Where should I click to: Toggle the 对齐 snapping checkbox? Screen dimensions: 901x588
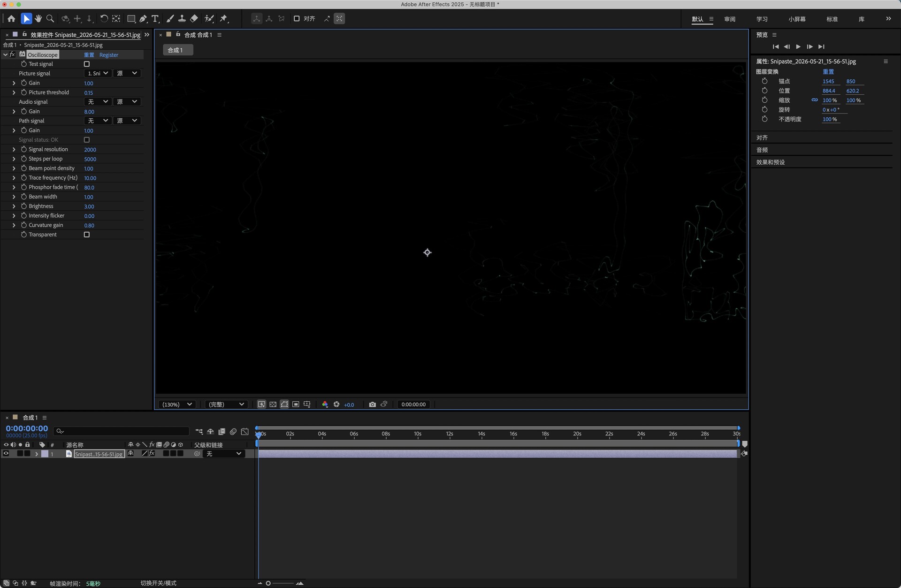(x=297, y=19)
